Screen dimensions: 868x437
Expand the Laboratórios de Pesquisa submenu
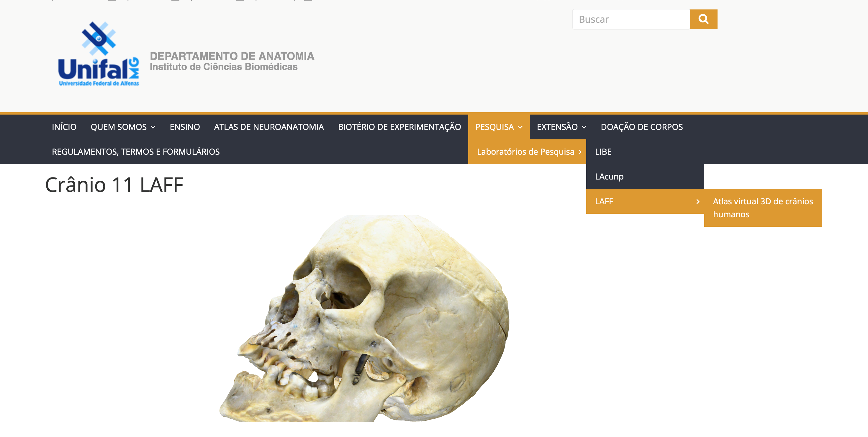[527, 152]
